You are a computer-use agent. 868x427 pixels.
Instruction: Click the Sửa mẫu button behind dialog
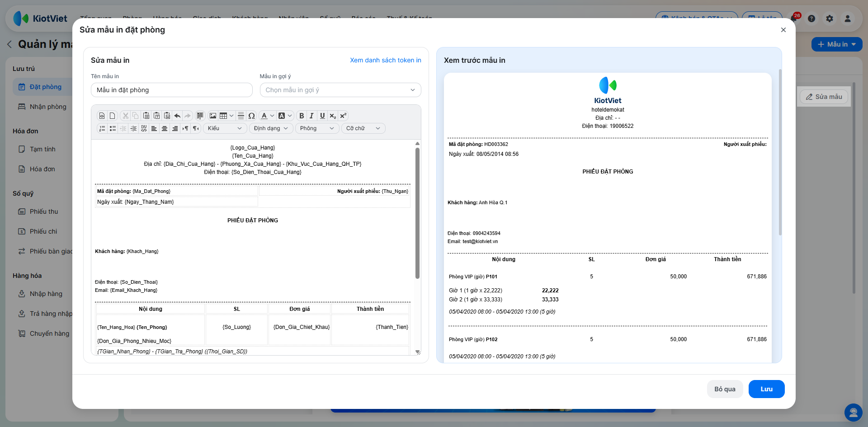pyautogui.click(x=824, y=97)
